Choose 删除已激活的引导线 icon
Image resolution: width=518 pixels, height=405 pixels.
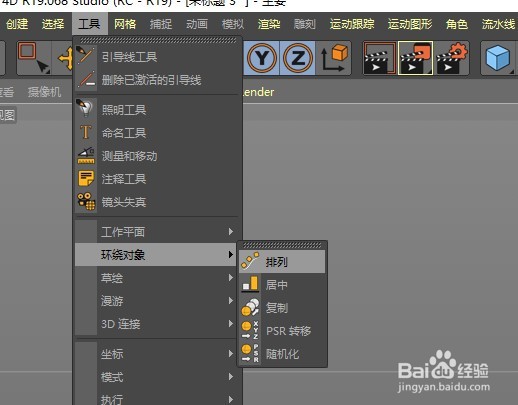click(86, 79)
